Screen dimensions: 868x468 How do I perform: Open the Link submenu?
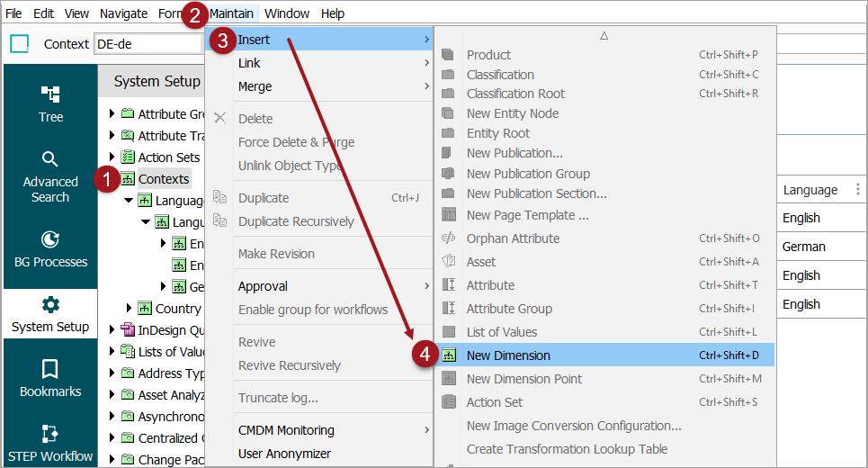point(319,63)
